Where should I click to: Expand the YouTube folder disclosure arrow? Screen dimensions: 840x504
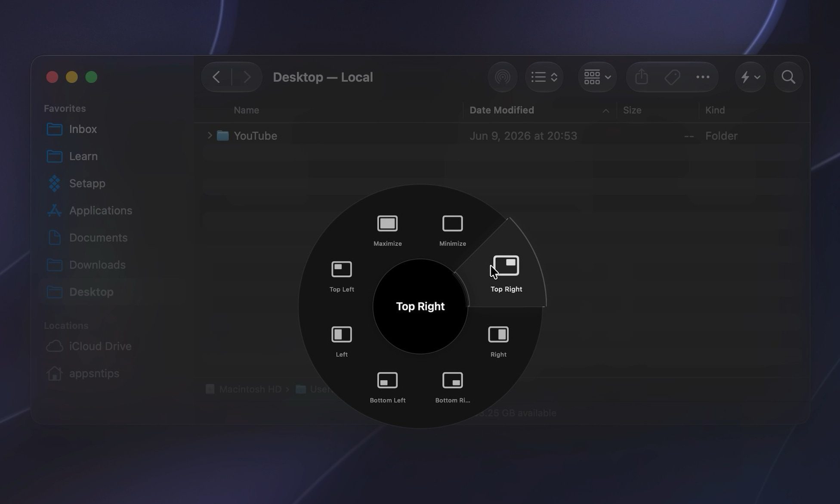click(x=210, y=136)
